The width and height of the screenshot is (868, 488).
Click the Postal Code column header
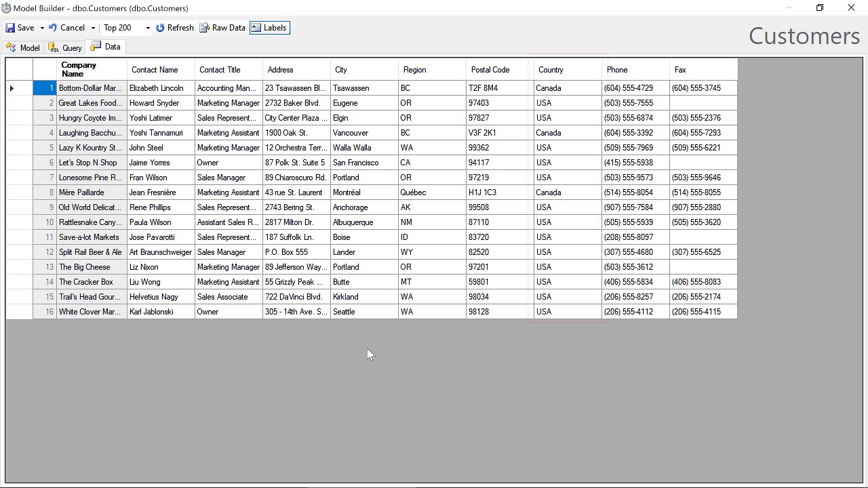pyautogui.click(x=500, y=69)
